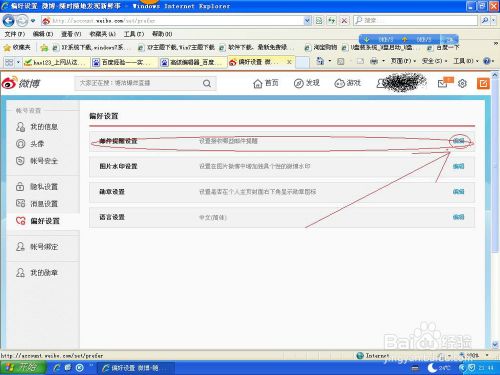Click the Weibo search input field

pos(138,83)
